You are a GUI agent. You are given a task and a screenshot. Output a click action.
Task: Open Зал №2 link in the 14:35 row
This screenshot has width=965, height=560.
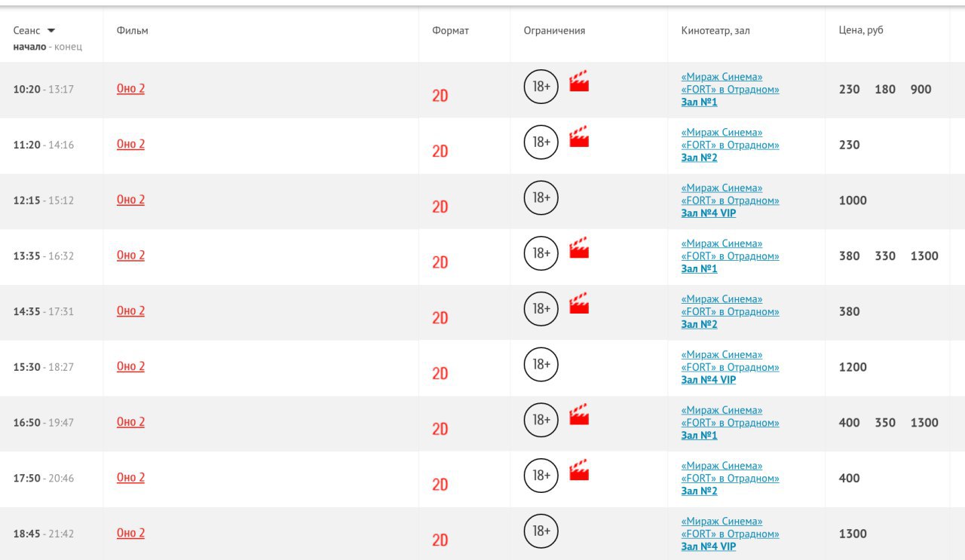click(x=700, y=324)
